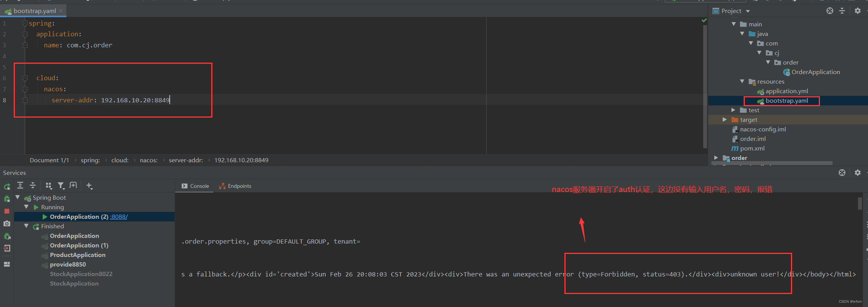Stop the running OrderApplication with red square

7,211
